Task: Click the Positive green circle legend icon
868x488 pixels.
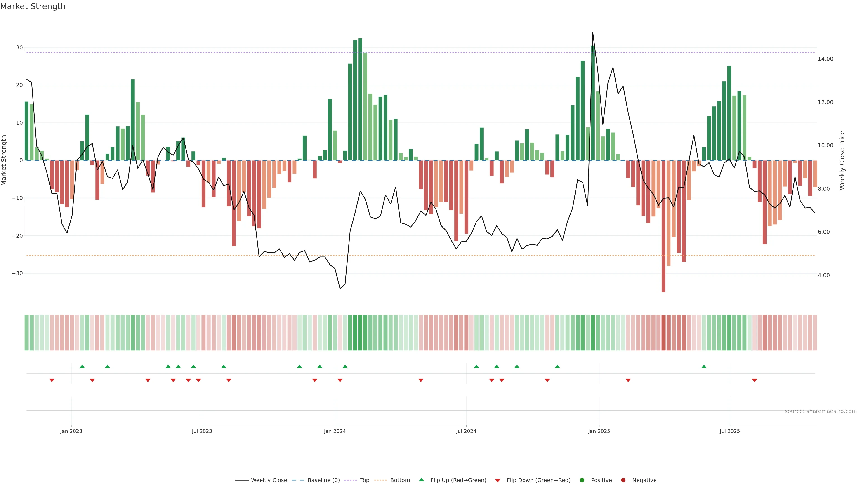Action: (582, 480)
